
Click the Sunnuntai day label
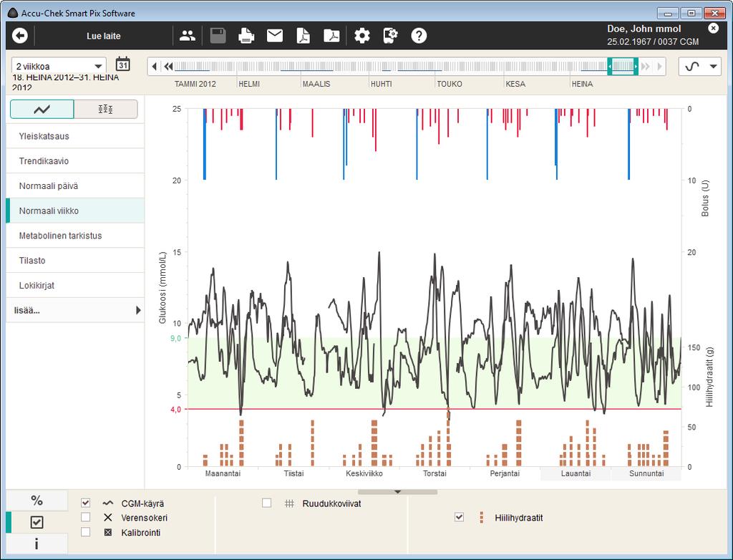646,473
